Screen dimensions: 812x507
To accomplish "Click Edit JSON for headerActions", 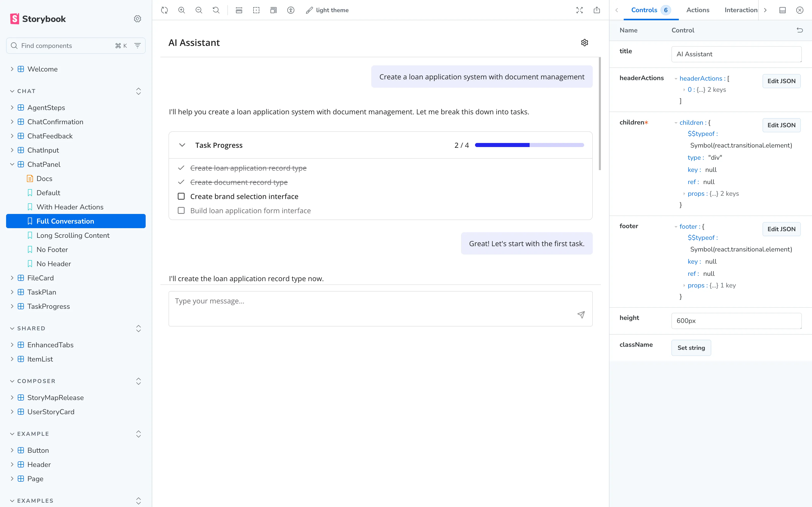I will [x=781, y=81].
